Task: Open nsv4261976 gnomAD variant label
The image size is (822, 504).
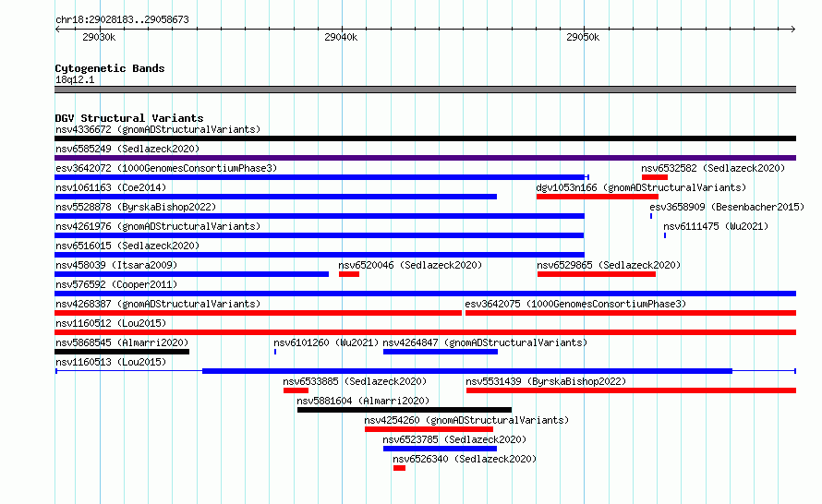Action: pos(158,226)
